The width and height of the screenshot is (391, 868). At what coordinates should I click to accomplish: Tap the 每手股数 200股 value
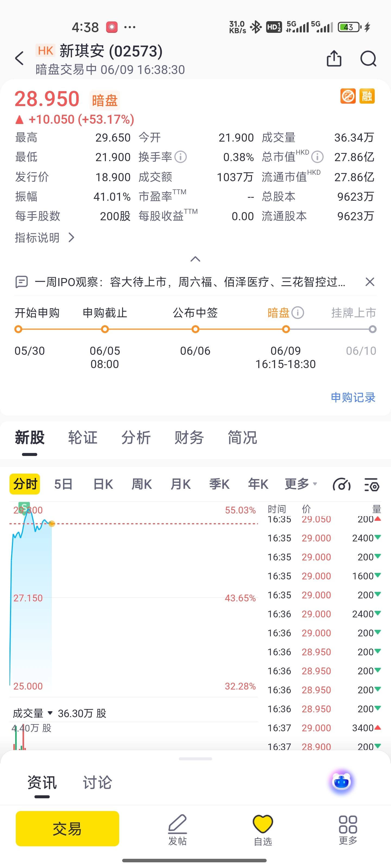[115, 216]
